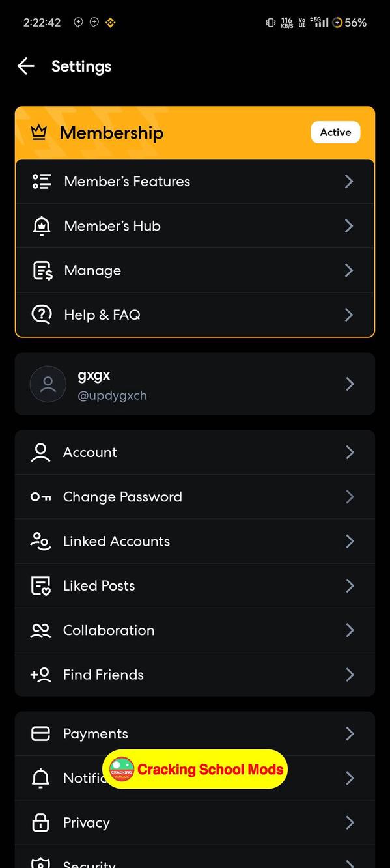The image size is (390, 868).
Task: Select the Change Password key icon
Action: click(40, 496)
